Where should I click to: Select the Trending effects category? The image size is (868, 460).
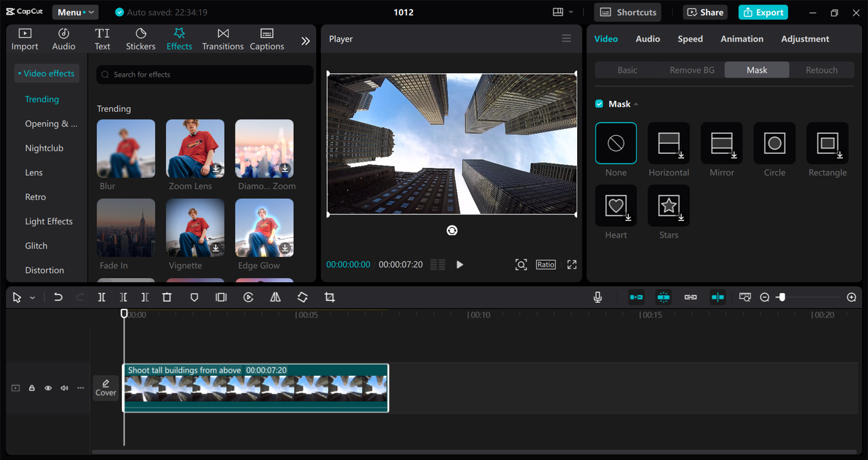[42, 99]
